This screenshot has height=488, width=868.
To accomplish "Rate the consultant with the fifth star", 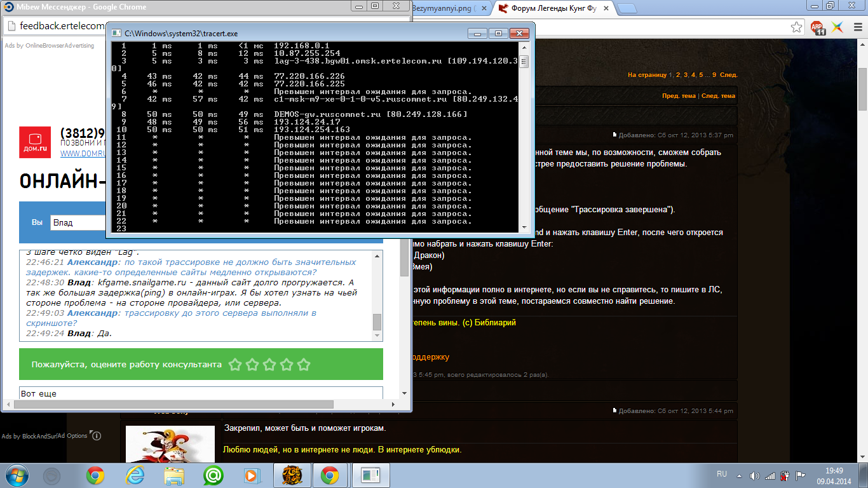I will (304, 365).
